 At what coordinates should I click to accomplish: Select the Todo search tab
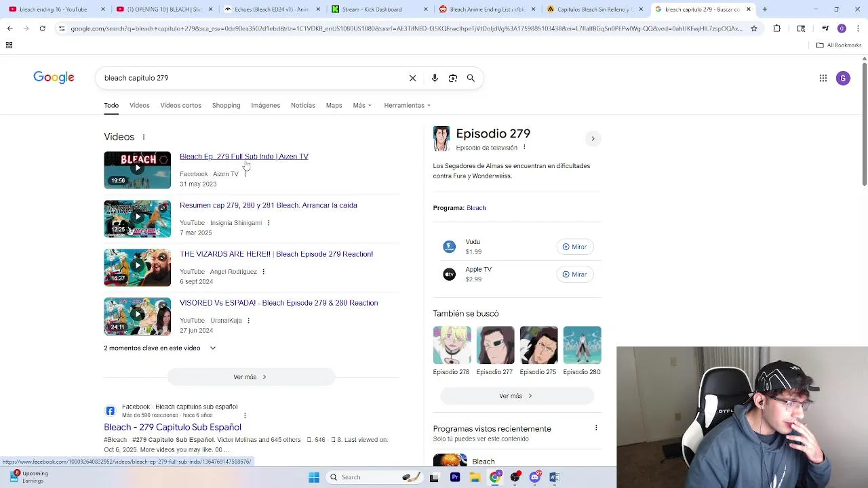pyautogui.click(x=111, y=105)
